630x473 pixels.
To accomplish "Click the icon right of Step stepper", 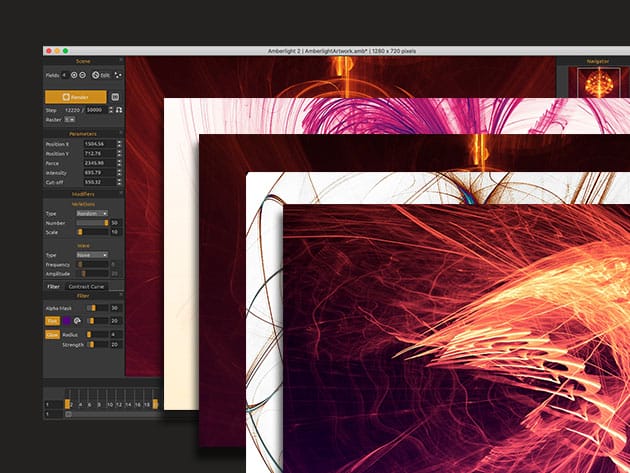I will [119, 108].
